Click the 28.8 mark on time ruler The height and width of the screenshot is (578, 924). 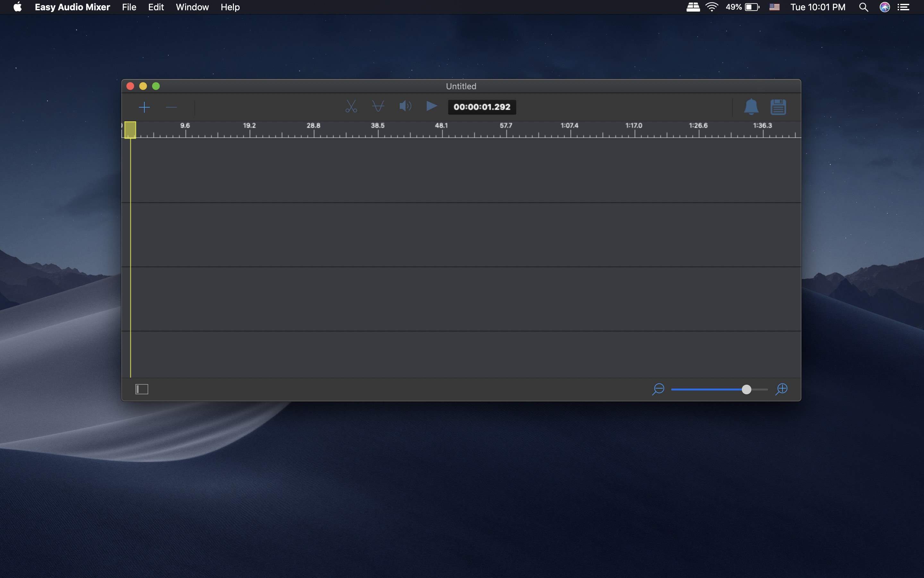point(313,125)
